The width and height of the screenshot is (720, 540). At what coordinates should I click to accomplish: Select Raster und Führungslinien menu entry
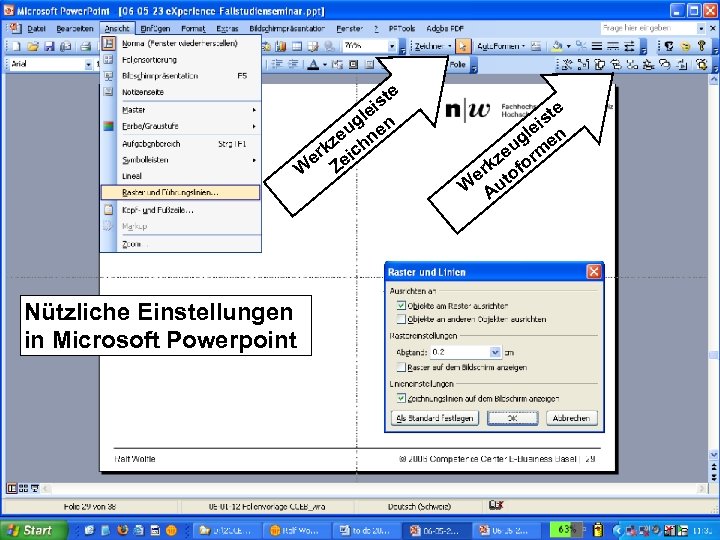(180, 192)
